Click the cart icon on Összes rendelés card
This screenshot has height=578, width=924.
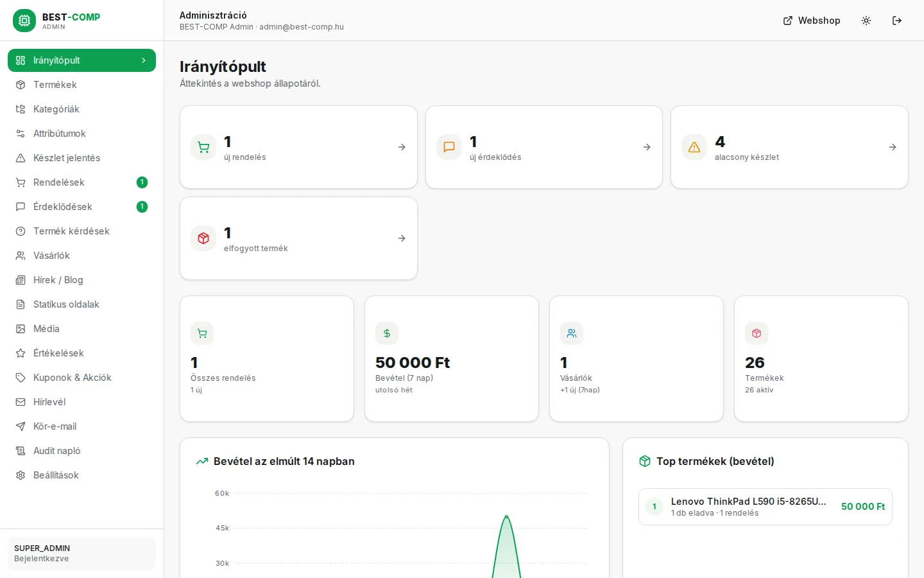[x=202, y=333]
